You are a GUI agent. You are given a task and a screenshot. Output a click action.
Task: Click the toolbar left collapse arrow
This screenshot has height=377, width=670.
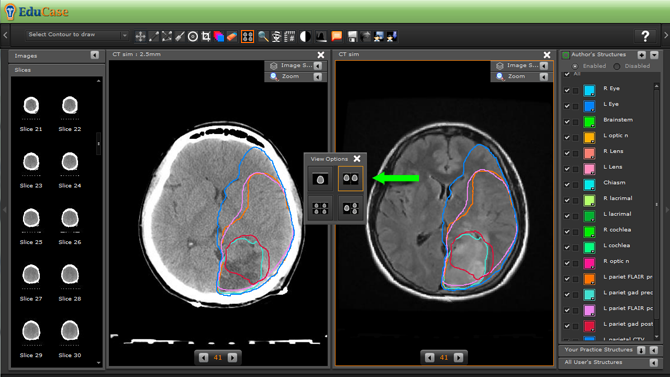tap(6, 35)
